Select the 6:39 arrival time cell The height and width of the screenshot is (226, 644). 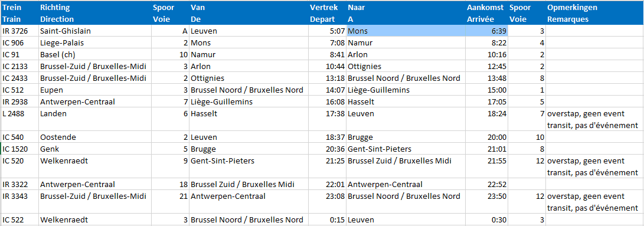[x=486, y=31]
